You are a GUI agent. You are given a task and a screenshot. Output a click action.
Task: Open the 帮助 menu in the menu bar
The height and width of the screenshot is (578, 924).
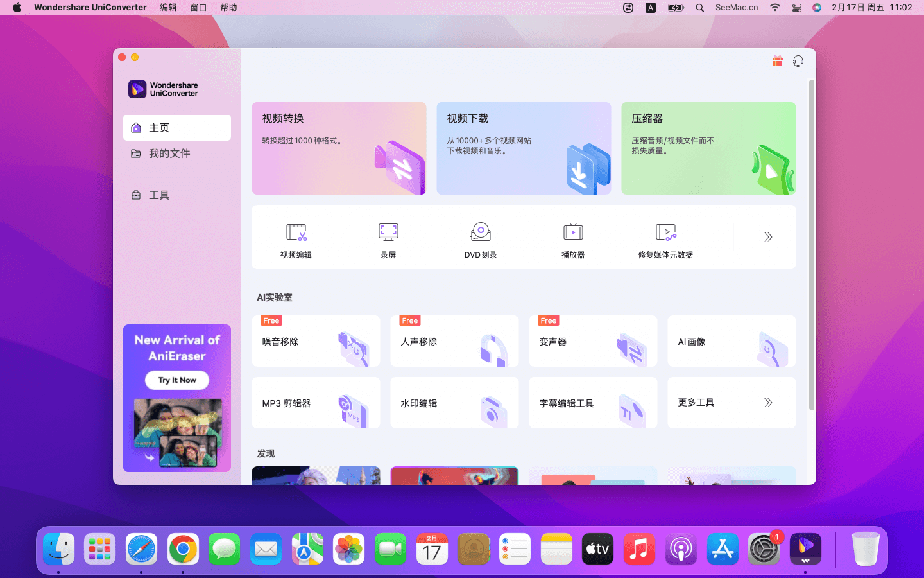tap(228, 8)
